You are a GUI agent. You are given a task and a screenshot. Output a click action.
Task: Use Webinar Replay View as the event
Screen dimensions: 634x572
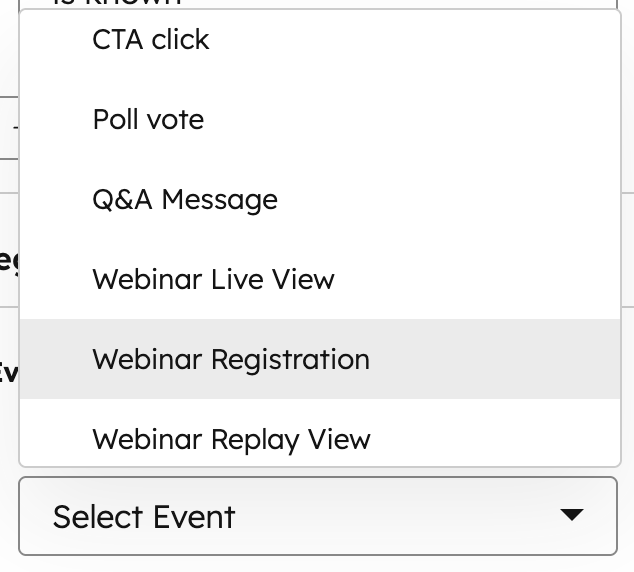(231, 440)
